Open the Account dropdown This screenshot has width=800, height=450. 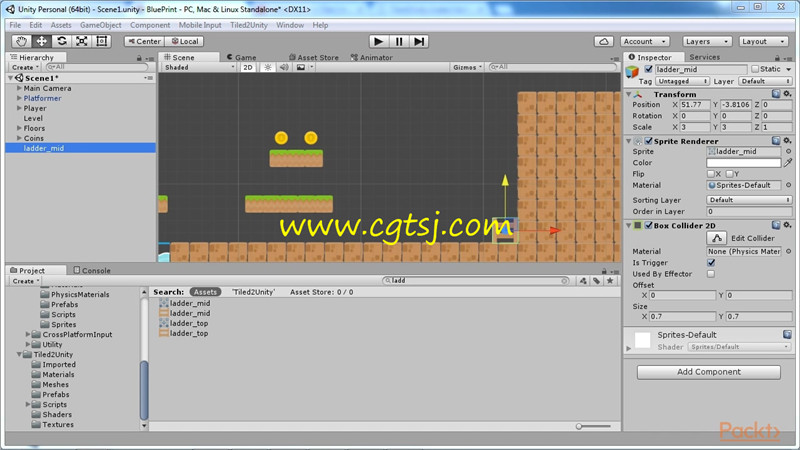click(645, 41)
